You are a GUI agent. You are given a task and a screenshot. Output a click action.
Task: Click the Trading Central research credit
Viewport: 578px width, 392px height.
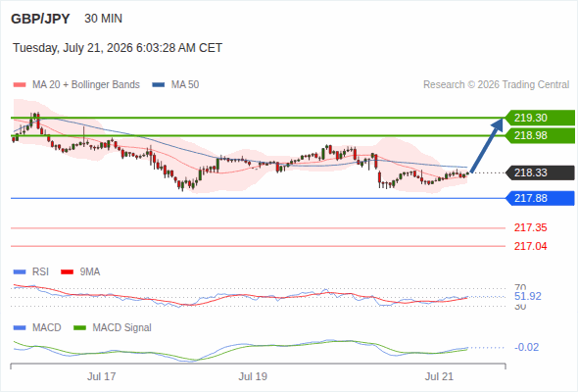(496, 85)
